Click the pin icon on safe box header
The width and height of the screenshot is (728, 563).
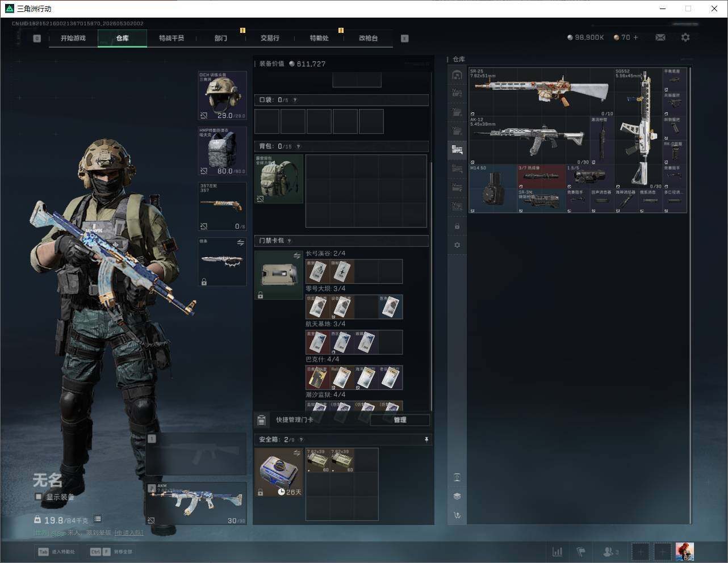point(426,440)
